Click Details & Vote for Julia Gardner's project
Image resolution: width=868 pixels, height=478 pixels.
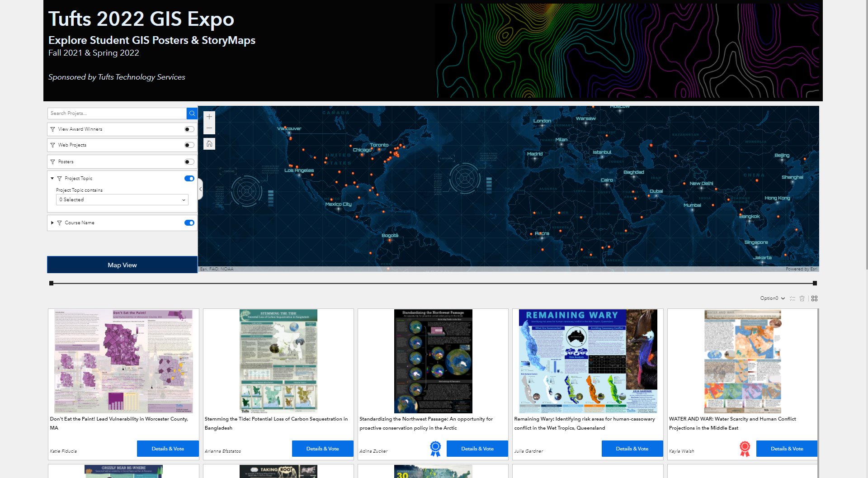(632, 449)
